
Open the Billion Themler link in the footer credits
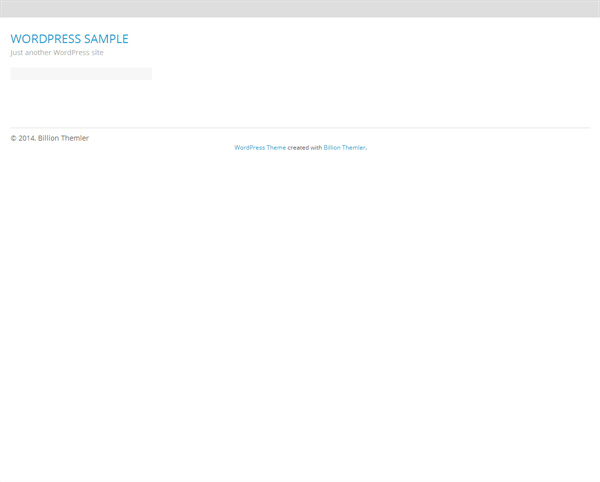pos(344,148)
